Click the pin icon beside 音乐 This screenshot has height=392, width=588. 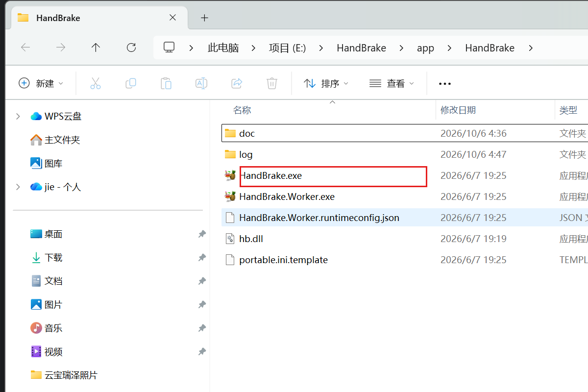click(202, 328)
